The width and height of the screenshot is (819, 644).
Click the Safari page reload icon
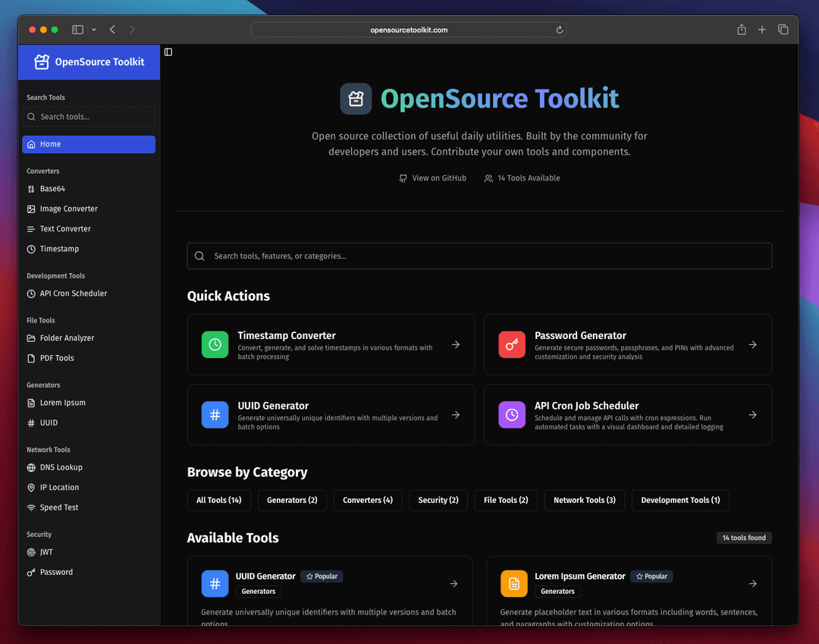(x=560, y=30)
